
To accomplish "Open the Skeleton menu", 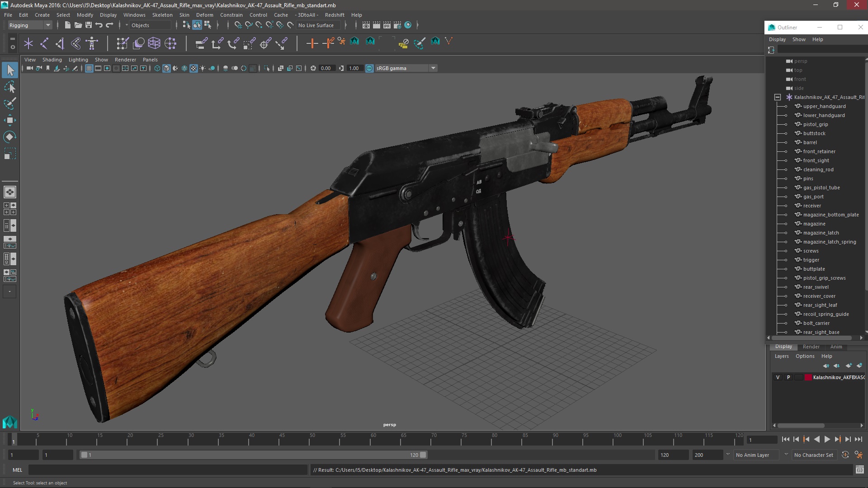I will coord(162,15).
